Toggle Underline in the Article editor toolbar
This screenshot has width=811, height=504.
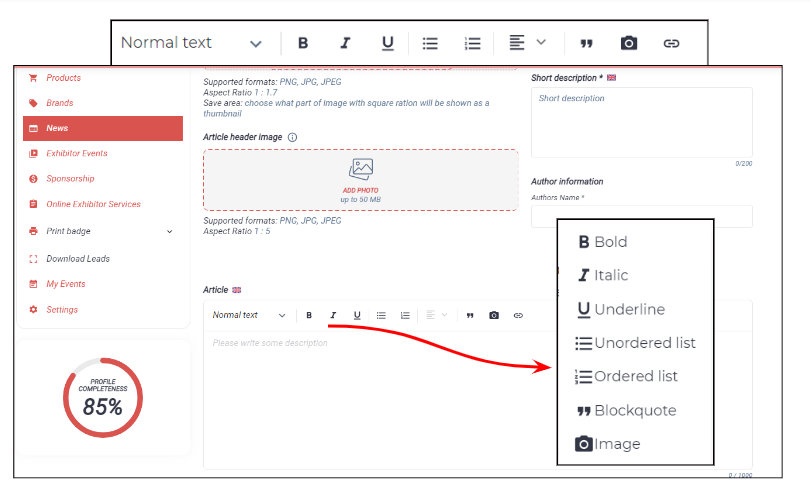(357, 315)
